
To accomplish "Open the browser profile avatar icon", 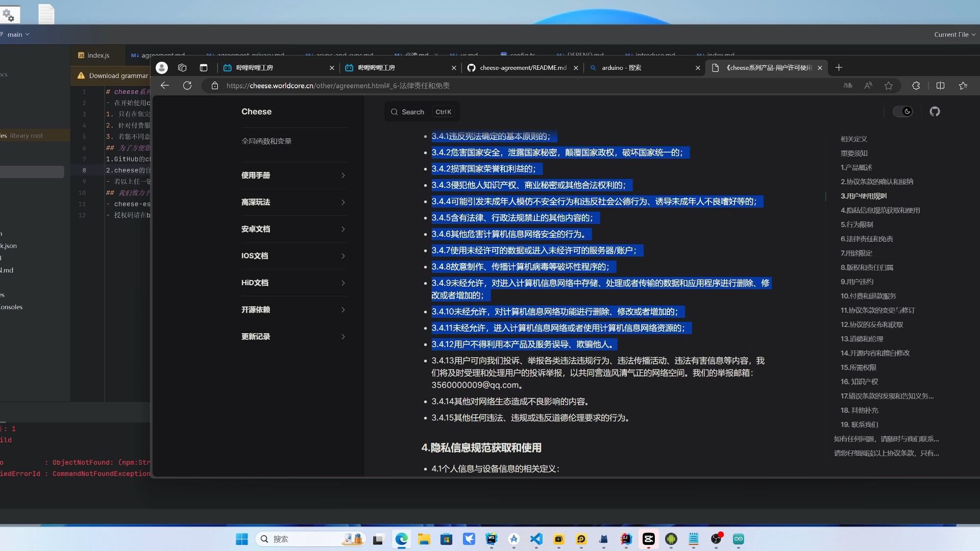I will [x=162, y=68].
